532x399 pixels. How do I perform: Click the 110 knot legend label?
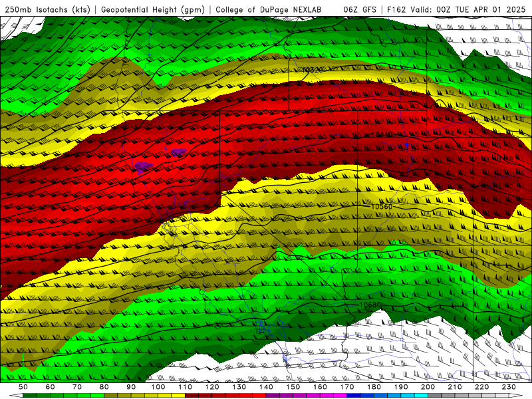pyautogui.click(x=186, y=387)
